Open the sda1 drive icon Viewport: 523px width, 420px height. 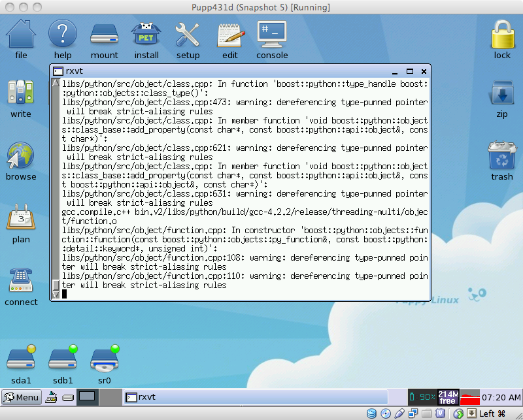(x=21, y=360)
